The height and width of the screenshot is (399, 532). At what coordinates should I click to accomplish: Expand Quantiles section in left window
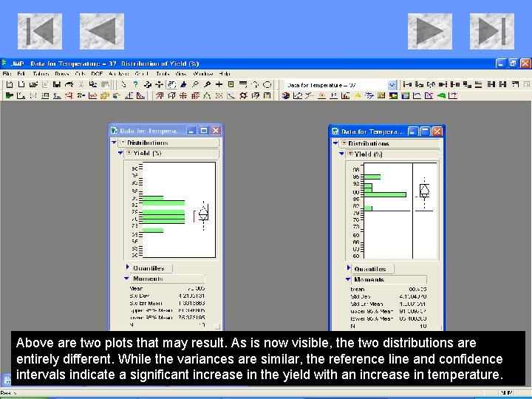(x=128, y=267)
